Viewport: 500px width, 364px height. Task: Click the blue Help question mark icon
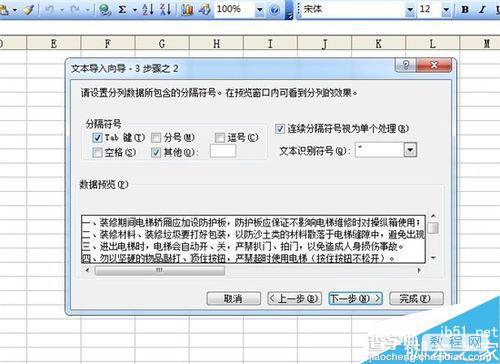(275, 10)
